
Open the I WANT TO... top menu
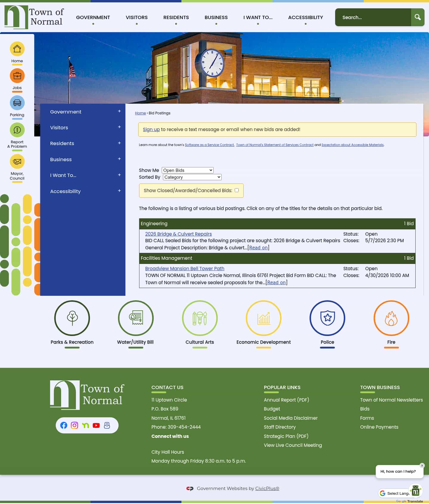258,17
